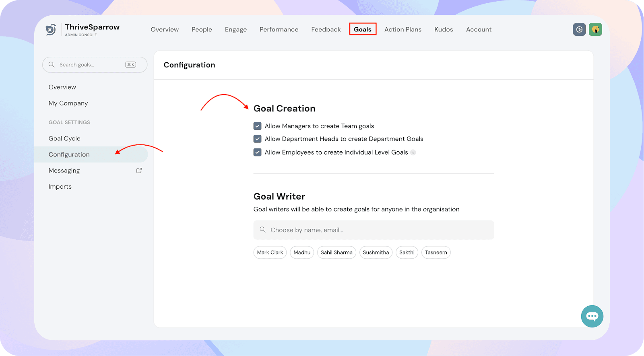Click the Cmd+K shortcut badge
Image resolution: width=644 pixels, height=356 pixels.
coord(131,65)
